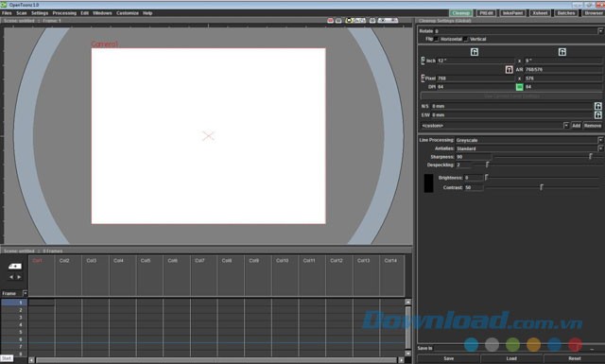Enable Flip Horizontal checkbox
Screen dimensions: 605x364
click(437, 39)
